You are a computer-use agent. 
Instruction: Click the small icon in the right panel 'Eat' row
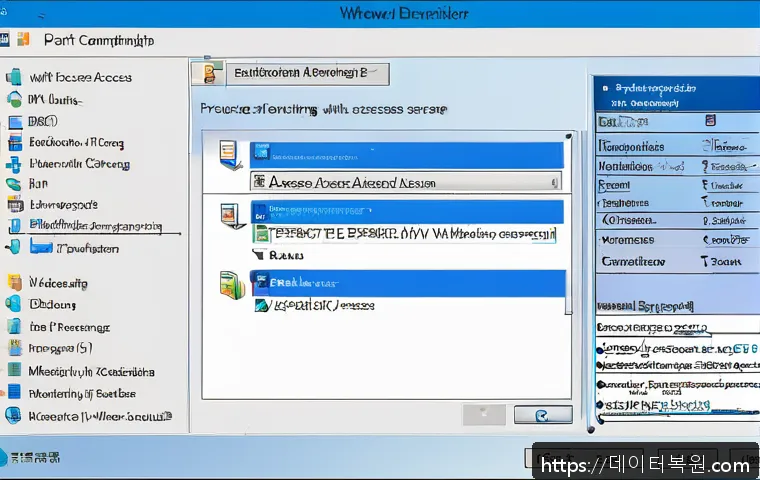(710, 120)
